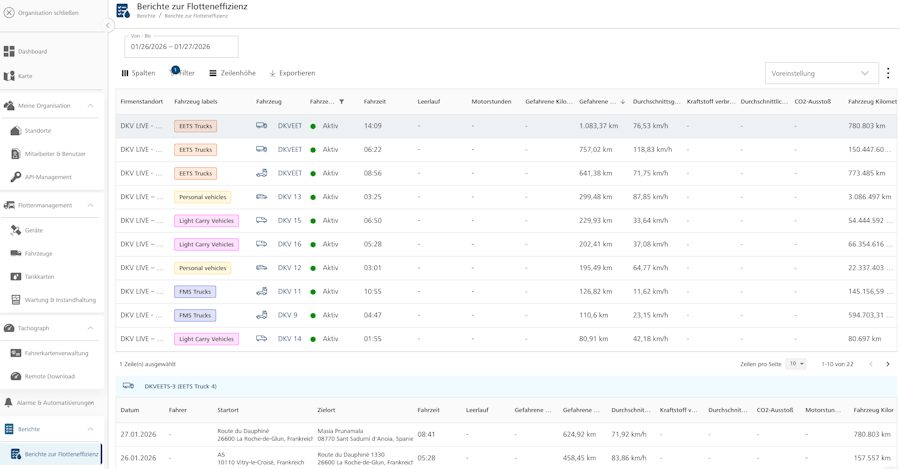
Task: Open Remote Download under Tachograph
Action: (49, 377)
